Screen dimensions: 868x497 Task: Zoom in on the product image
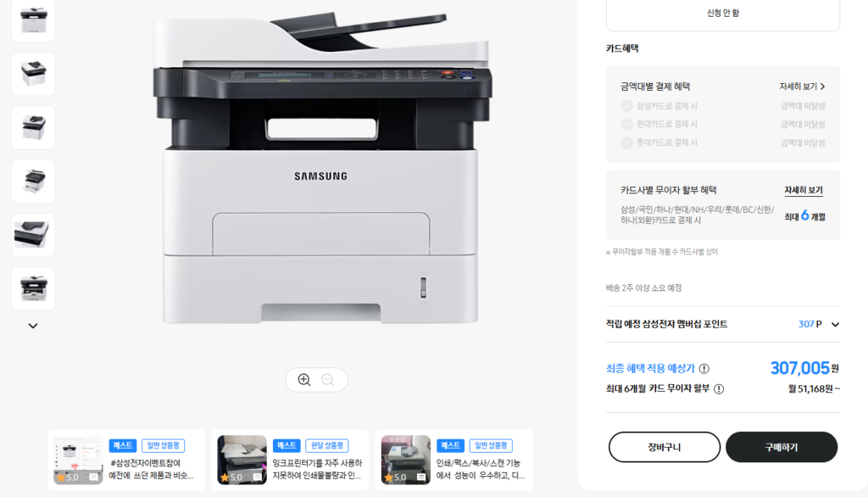304,380
